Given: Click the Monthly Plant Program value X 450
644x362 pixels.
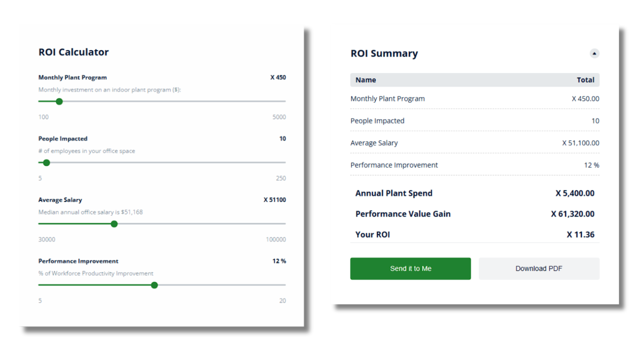Looking at the screenshot, I should coord(278,77).
